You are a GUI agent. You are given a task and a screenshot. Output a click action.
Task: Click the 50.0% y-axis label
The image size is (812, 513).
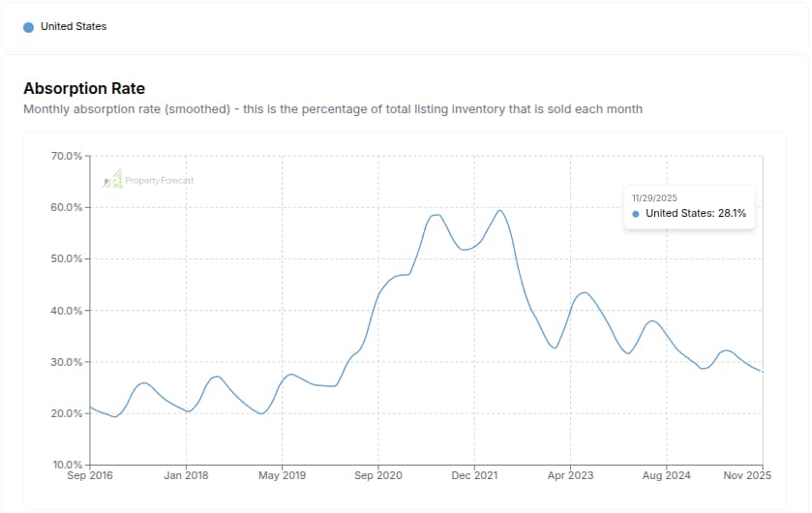click(x=65, y=259)
